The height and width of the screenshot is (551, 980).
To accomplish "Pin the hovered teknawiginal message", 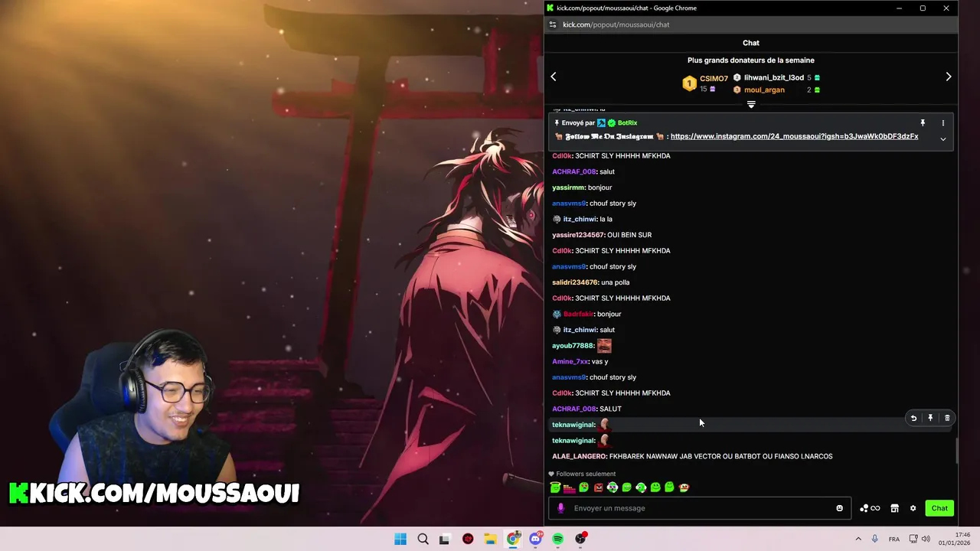I will pos(930,418).
